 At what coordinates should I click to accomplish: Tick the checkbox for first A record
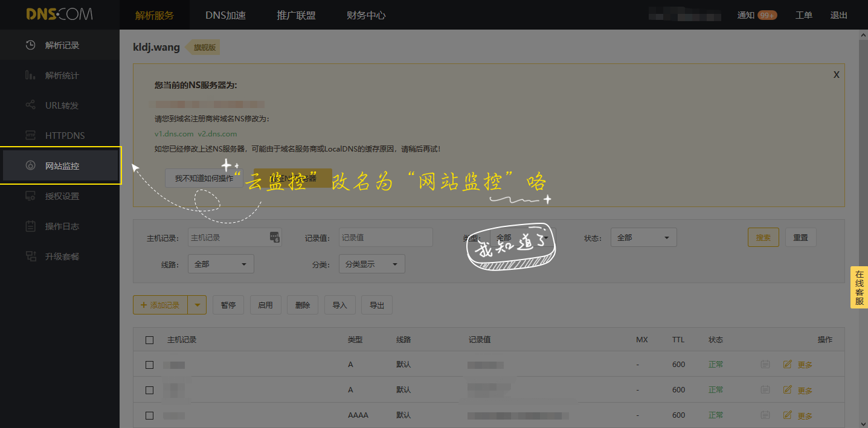click(x=150, y=365)
